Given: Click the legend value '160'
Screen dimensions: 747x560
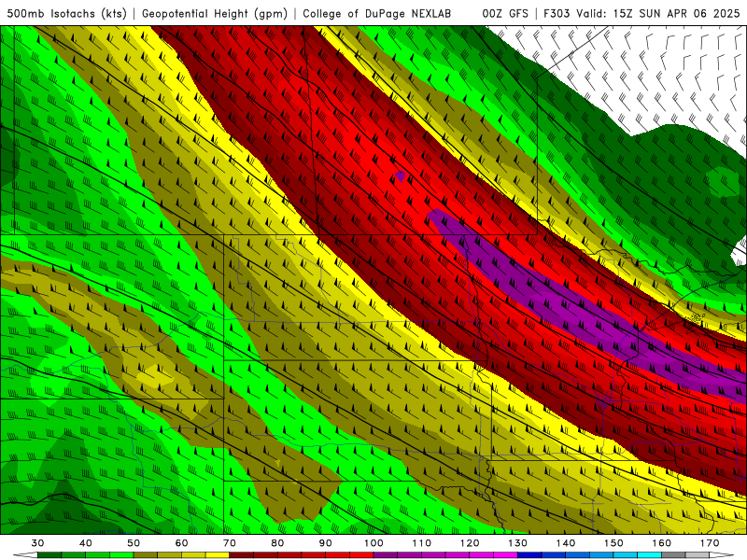Looking at the screenshot, I should pyautogui.click(x=662, y=543).
